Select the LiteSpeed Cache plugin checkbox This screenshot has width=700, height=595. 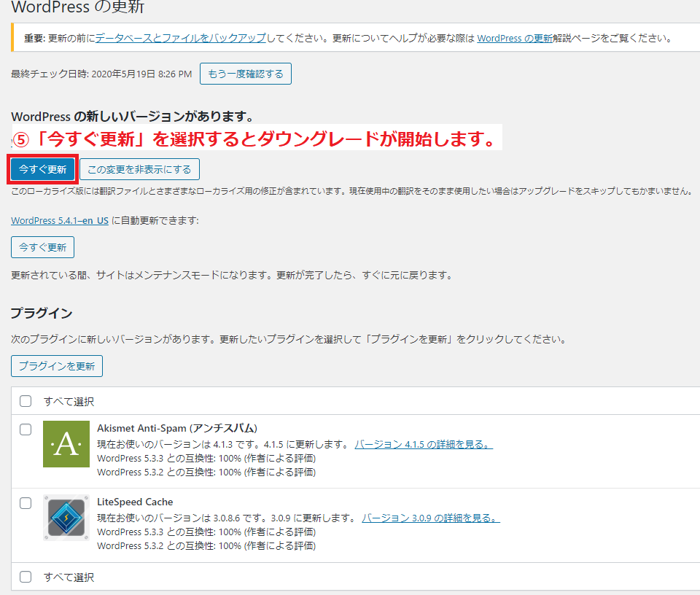[26, 503]
